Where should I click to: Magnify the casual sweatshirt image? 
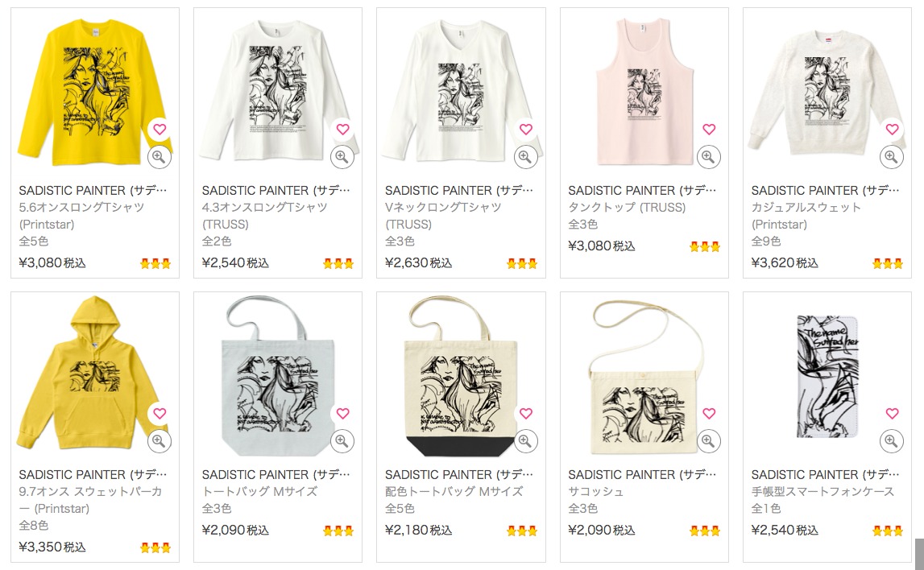pyautogui.click(x=892, y=157)
